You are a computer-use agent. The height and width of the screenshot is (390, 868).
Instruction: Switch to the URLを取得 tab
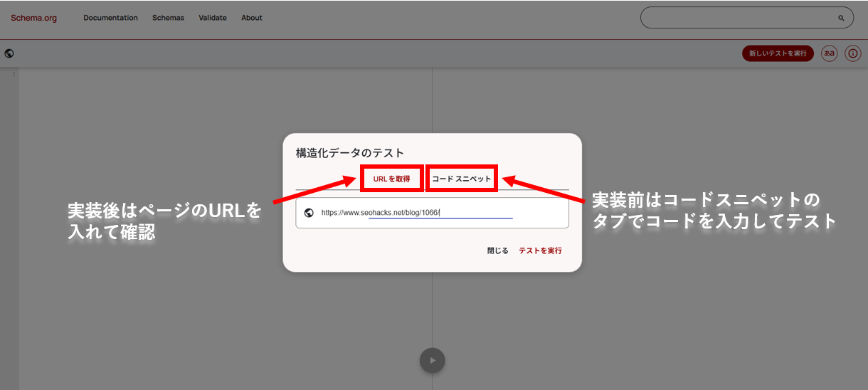392,179
